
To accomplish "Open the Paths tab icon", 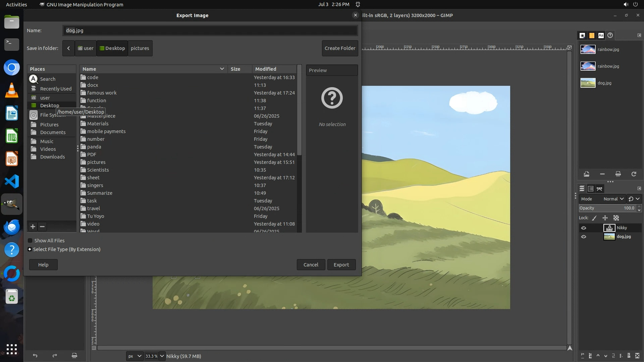I will [x=599, y=189].
